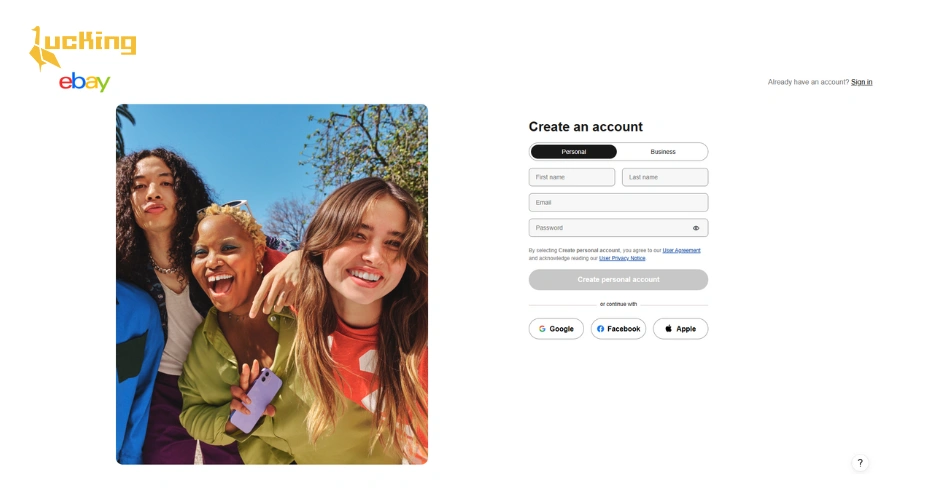Screen dimensions: 934x500
Task: Continue with Google button
Action: [556, 329]
